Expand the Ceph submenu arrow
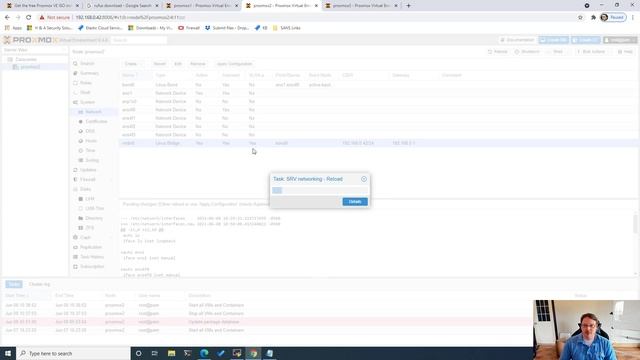Screen dimensions: 640x360 pyautogui.click(x=111, y=238)
